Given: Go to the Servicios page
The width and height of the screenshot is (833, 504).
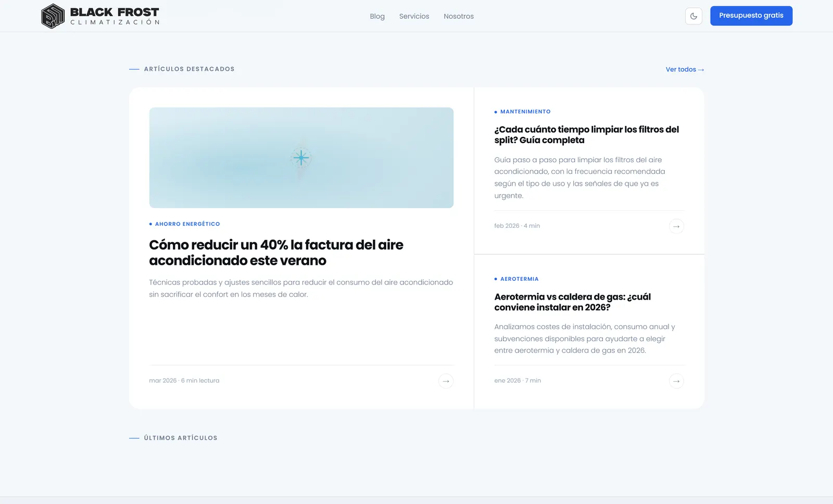Looking at the screenshot, I should (x=414, y=16).
